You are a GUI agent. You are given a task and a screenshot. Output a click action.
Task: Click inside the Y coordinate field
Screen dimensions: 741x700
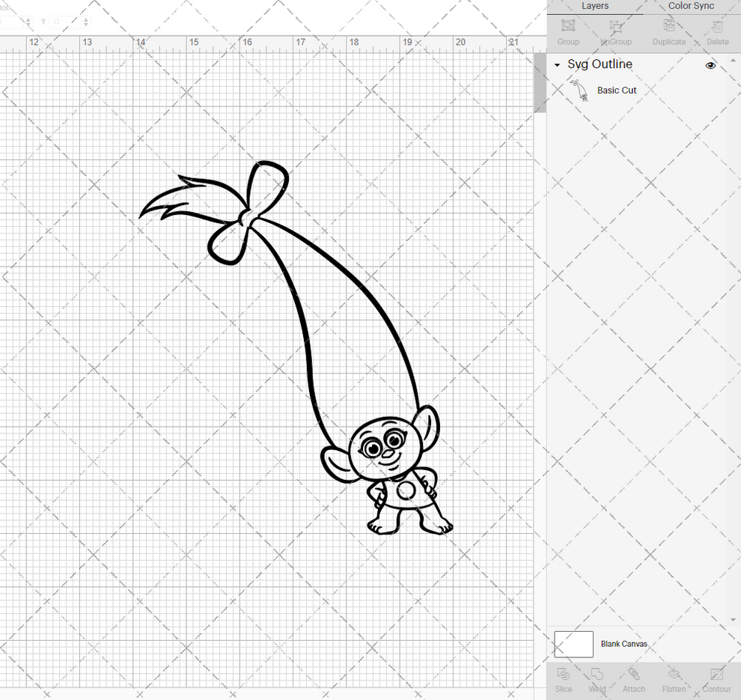click(x=64, y=22)
